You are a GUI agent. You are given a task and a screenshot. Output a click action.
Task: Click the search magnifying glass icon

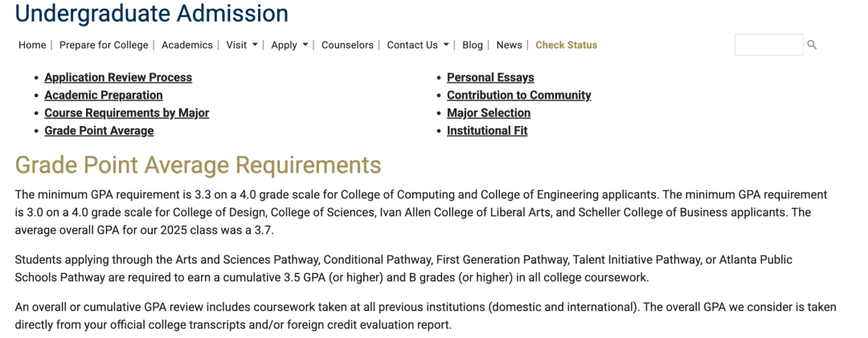pos(812,45)
